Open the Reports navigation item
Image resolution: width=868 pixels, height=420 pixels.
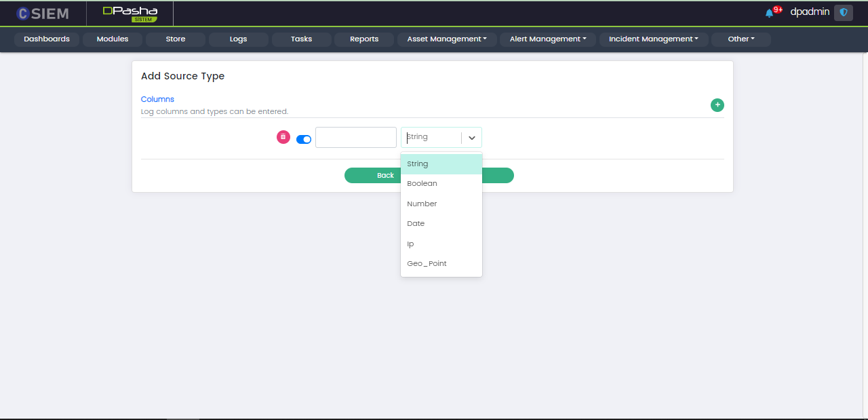364,39
